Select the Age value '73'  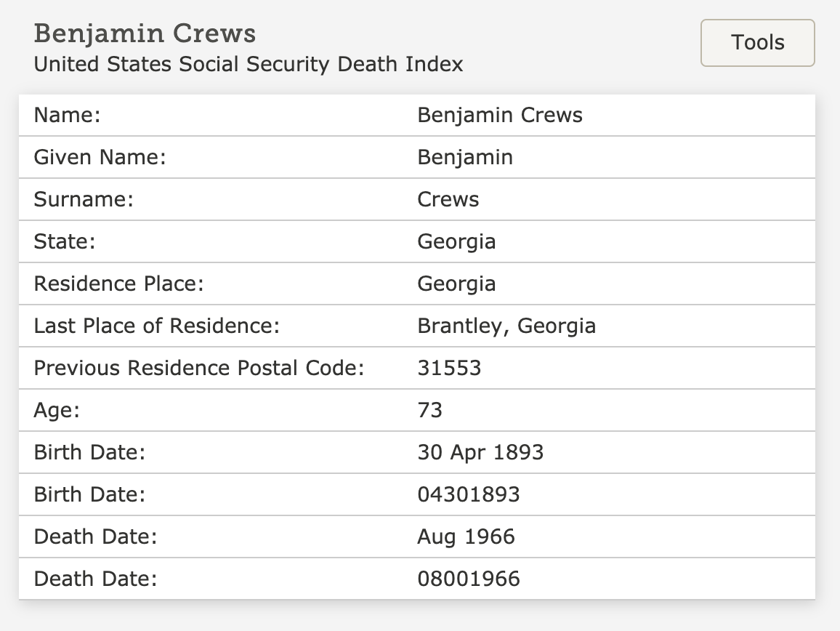click(429, 411)
